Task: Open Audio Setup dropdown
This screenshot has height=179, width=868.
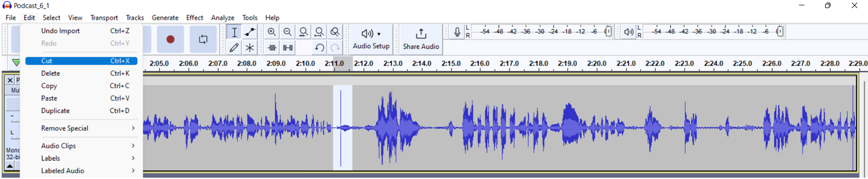Action: [371, 39]
